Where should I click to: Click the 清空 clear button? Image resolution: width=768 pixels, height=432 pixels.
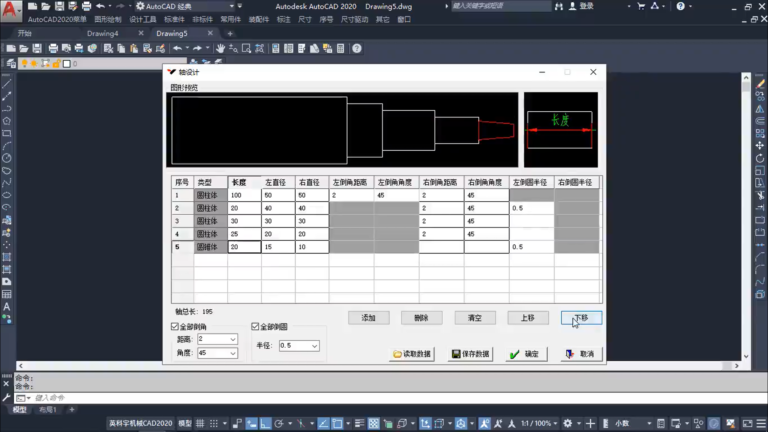pos(475,318)
